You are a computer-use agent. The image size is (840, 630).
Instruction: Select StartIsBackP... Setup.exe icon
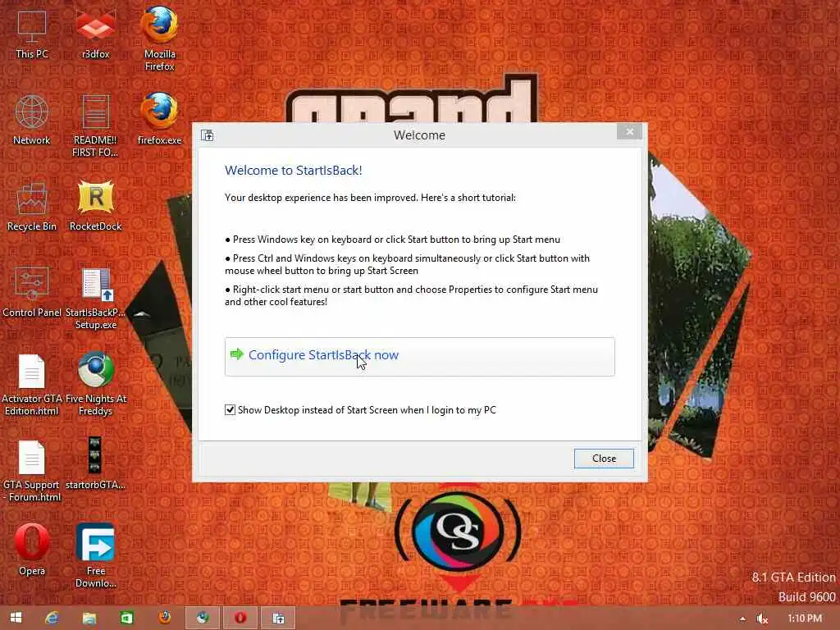95,299
